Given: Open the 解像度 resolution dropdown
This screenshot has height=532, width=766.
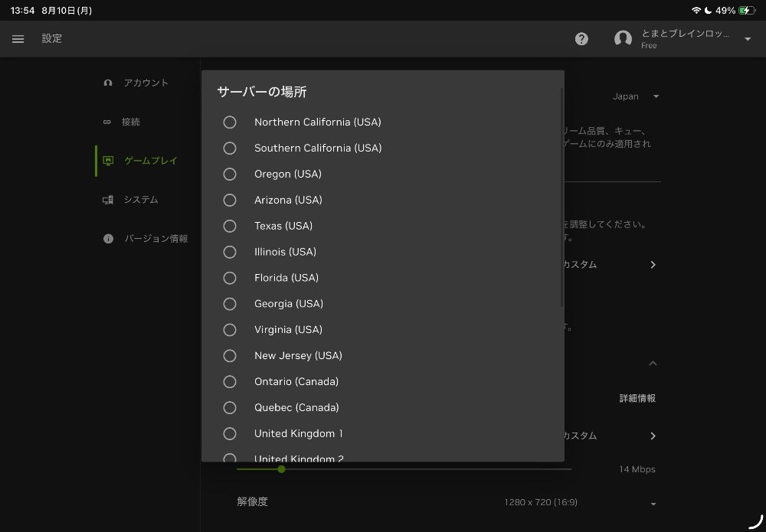Looking at the screenshot, I should click(x=653, y=504).
